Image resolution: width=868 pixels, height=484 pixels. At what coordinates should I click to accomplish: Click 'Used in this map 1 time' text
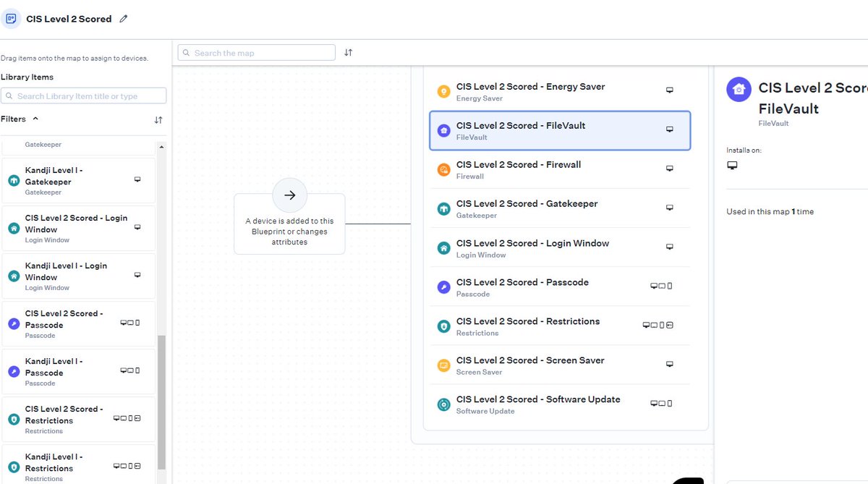coord(772,212)
